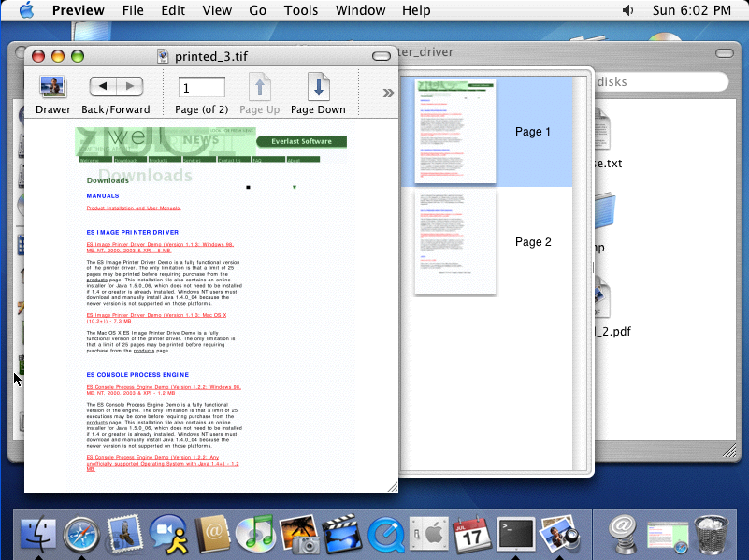This screenshot has width=749, height=560.
Task: Click the page number input field
Action: click(x=201, y=88)
